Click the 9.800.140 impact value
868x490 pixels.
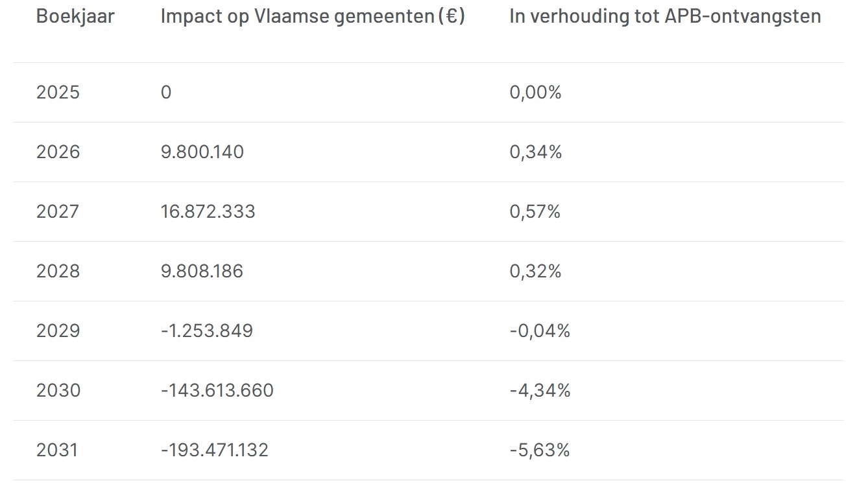pyautogui.click(x=202, y=152)
